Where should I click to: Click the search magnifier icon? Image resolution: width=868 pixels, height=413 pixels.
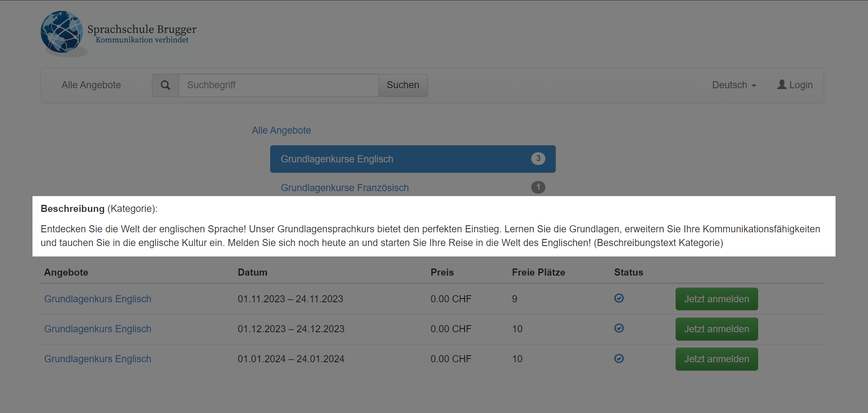(x=165, y=85)
